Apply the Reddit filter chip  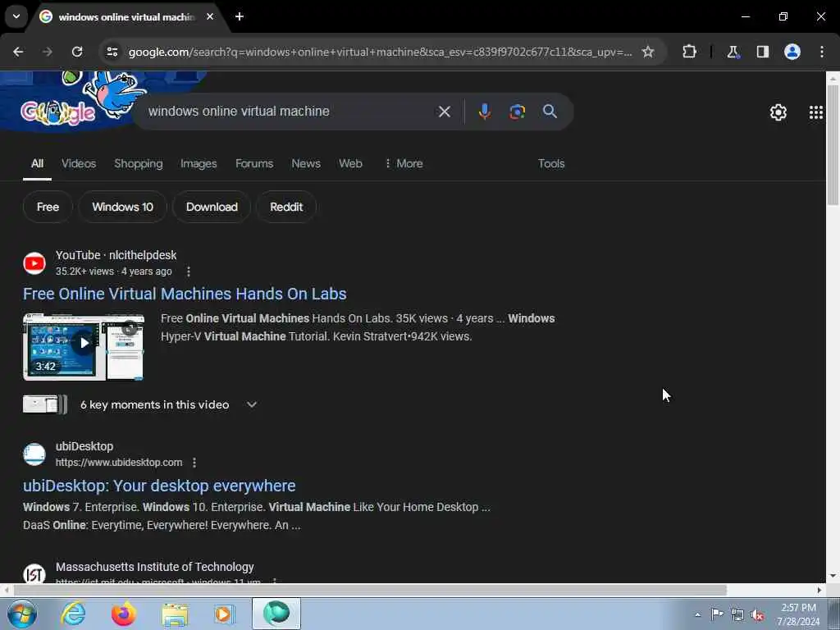pyautogui.click(x=286, y=207)
